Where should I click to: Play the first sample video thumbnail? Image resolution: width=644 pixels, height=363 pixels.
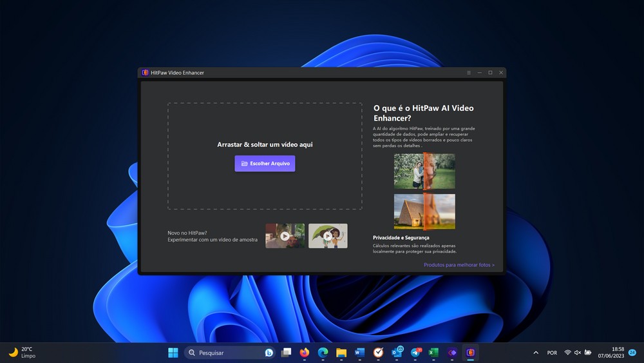[x=285, y=236]
